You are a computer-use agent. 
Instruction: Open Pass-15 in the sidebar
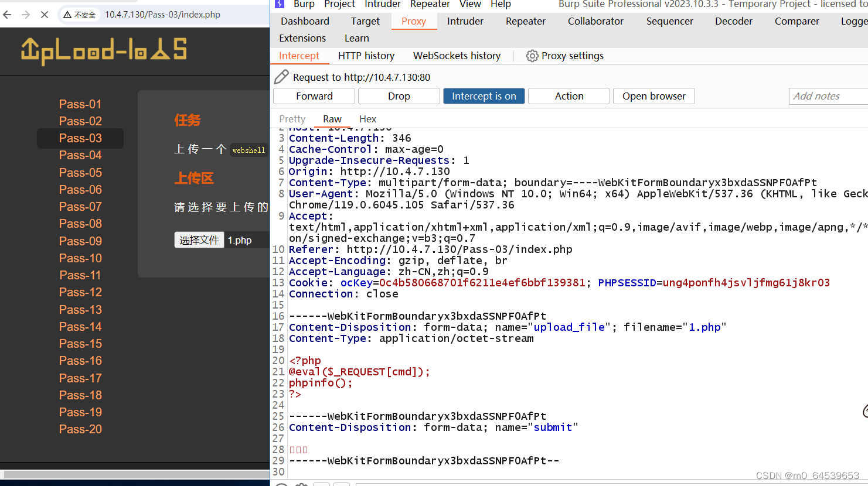tap(80, 344)
